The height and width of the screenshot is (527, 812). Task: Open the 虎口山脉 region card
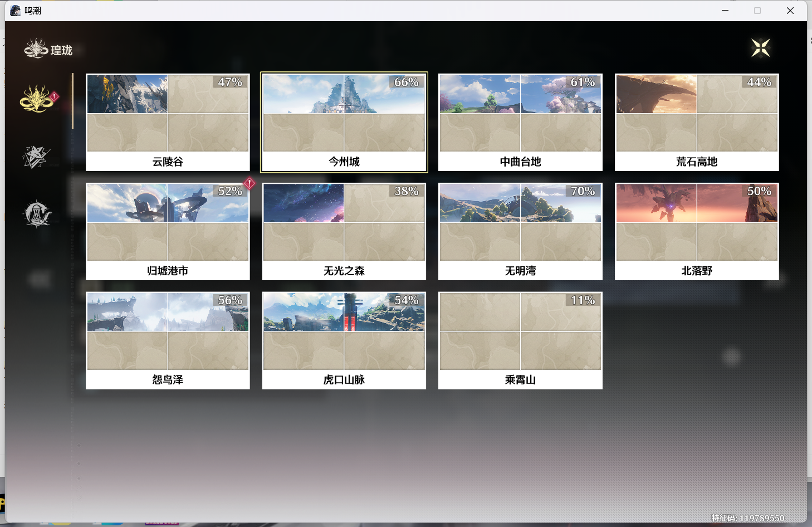344,340
